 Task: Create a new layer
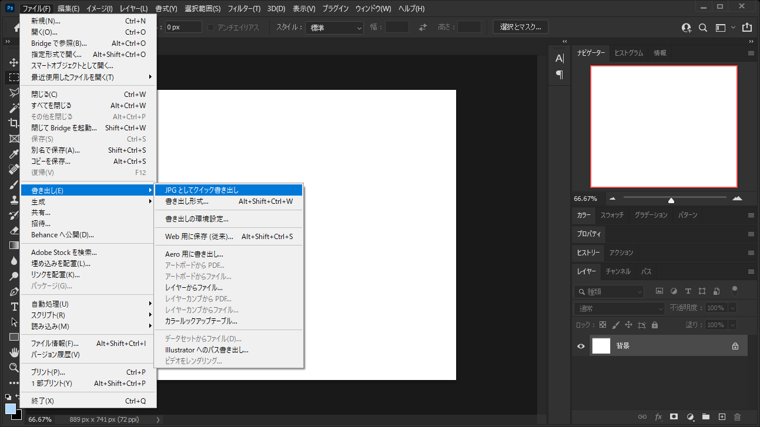point(722,417)
